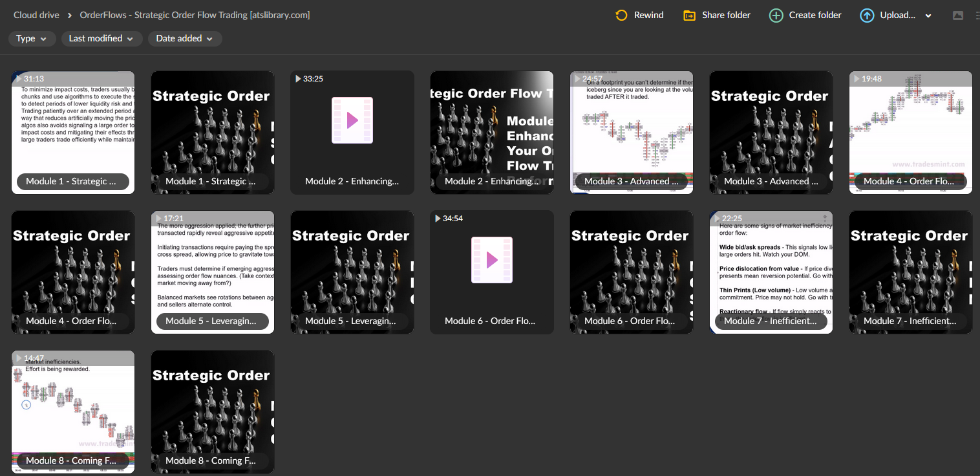Viewport: 980px width, 476px height.
Task: Click the Share folder icon
Action: click(689, 15)
